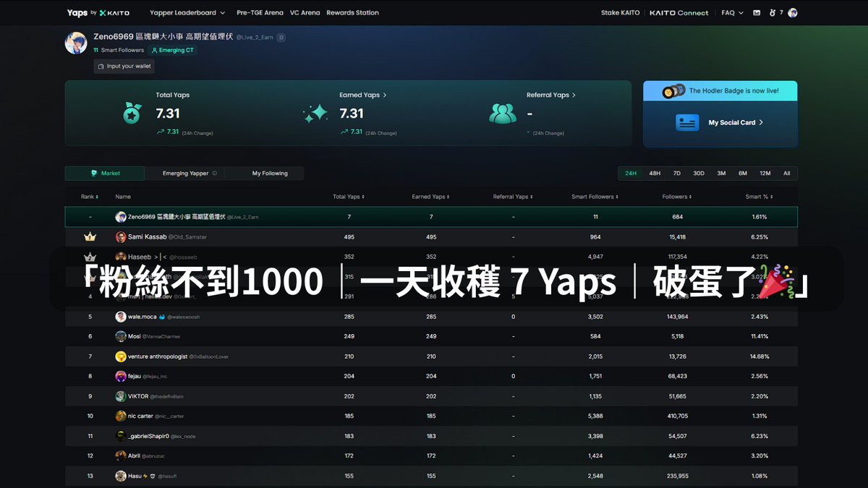Click Sami Kassab's avatar

click(x=121, y=236)
